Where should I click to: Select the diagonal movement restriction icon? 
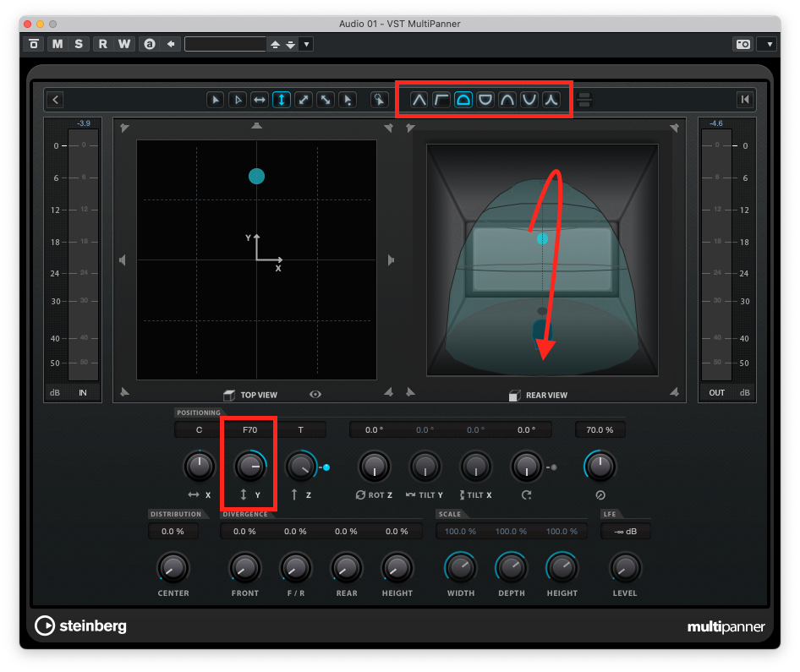click(x=304, y=100)
